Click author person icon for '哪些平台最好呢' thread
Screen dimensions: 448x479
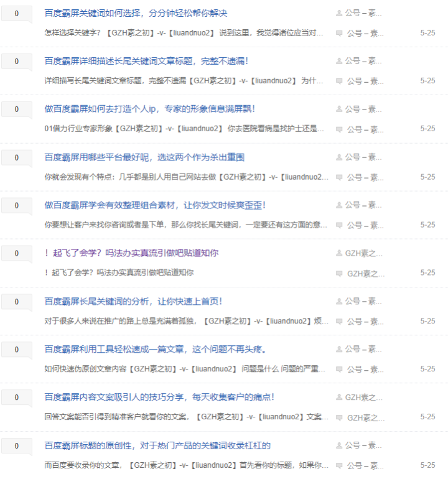tap(339, 157)
